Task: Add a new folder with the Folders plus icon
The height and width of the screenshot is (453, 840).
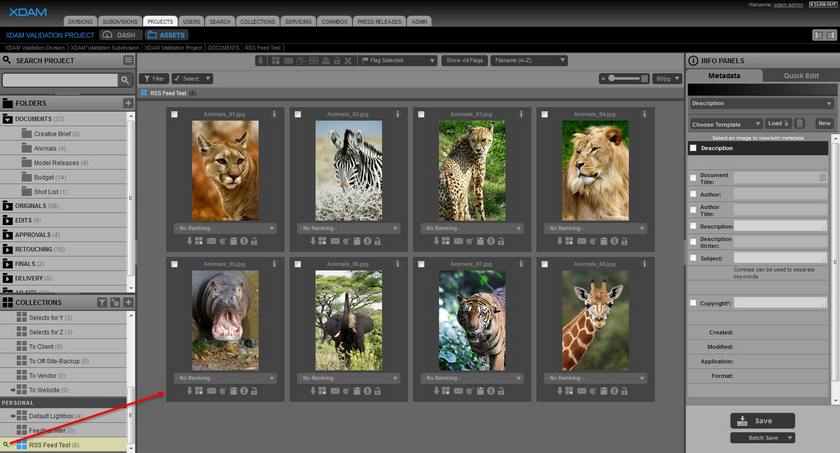Action: pos(128,103)
